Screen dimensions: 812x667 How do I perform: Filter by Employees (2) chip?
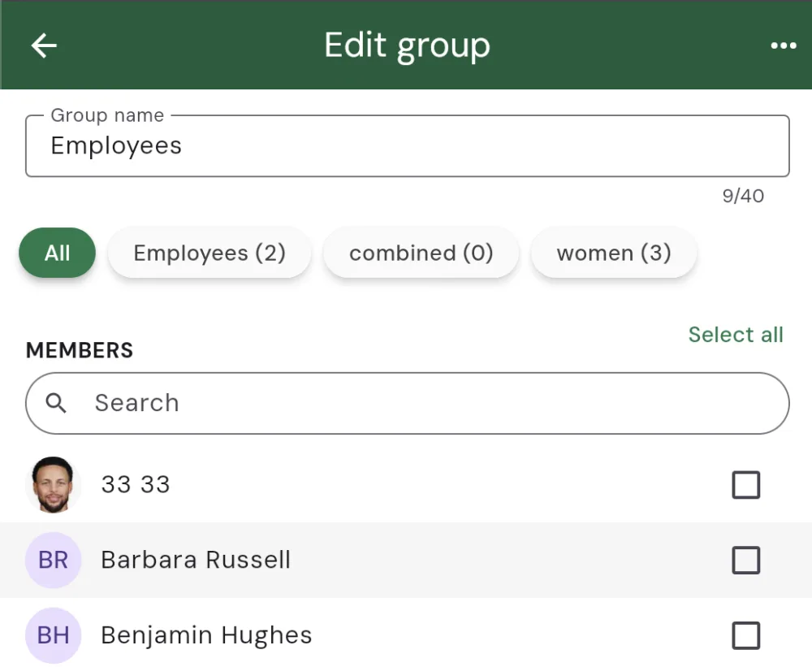pyautogui.click(x=209, y=253)
